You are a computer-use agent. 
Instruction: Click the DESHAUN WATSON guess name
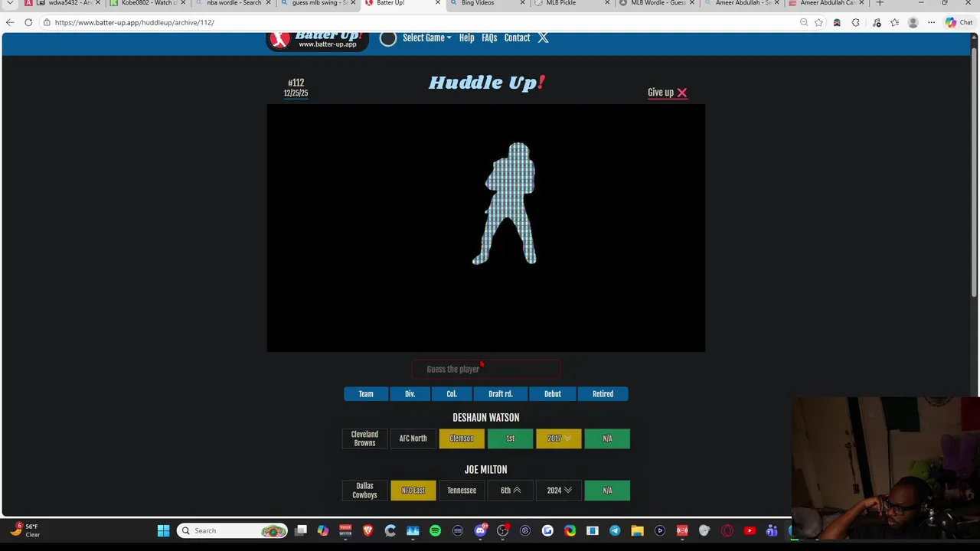click(486, 418)
